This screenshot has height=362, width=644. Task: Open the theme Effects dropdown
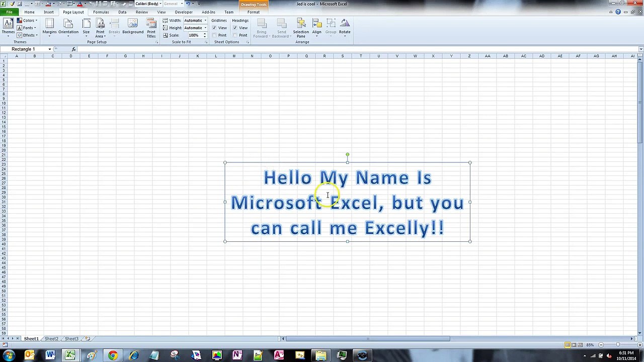27,35
